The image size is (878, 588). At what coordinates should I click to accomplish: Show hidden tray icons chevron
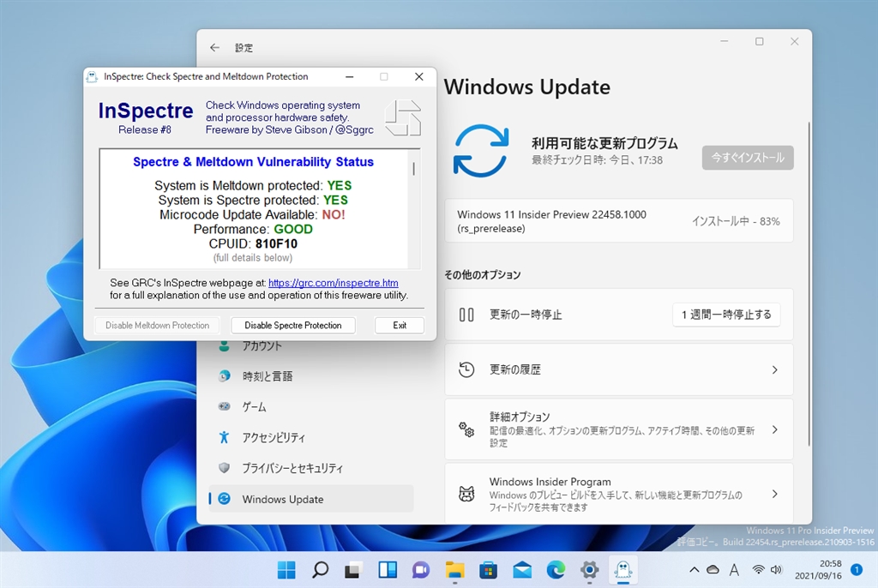pyautogui.click(x=695, y=570)
